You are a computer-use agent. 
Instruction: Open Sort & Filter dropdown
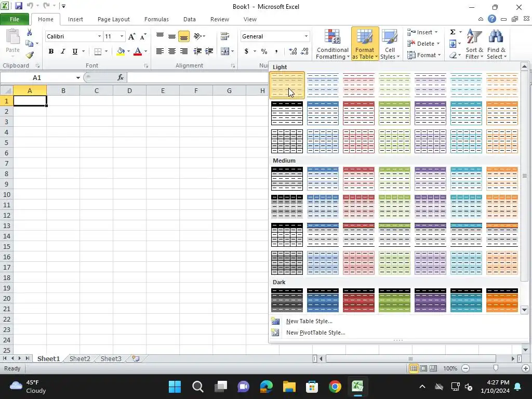tap(474, 44)
